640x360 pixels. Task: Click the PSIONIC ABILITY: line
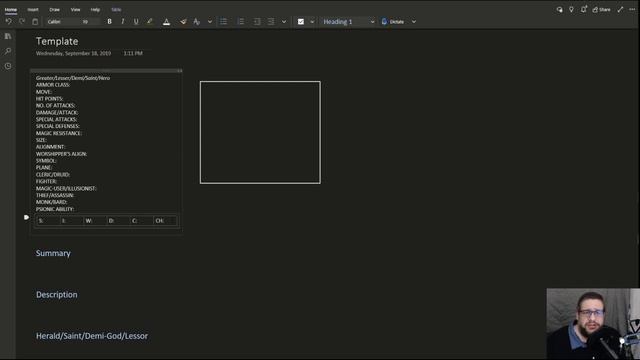click(x=55, y=209)
